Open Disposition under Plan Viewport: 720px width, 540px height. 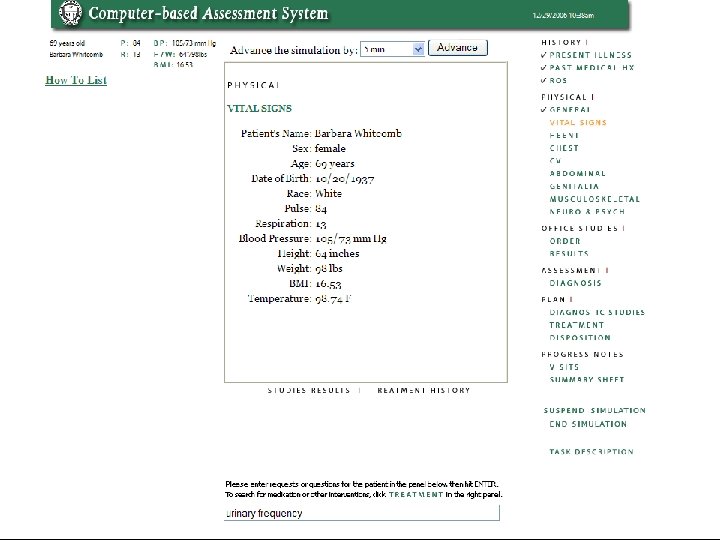pos(580,338)
